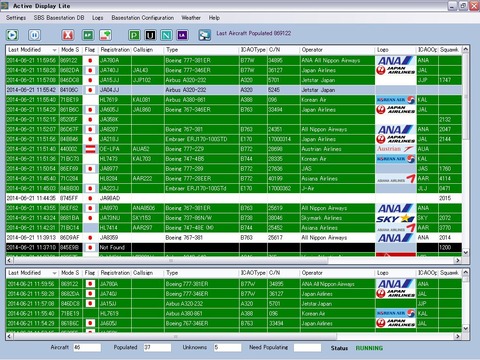480x360 pixels.
Task: Click the play/start toolbar icon
Action: tap(12, 35)
